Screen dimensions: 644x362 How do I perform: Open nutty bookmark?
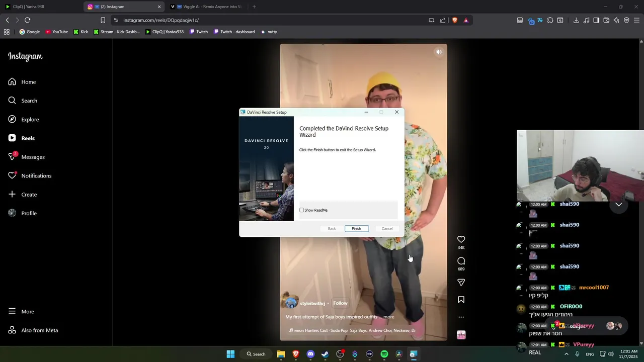(x=269, y=32)
